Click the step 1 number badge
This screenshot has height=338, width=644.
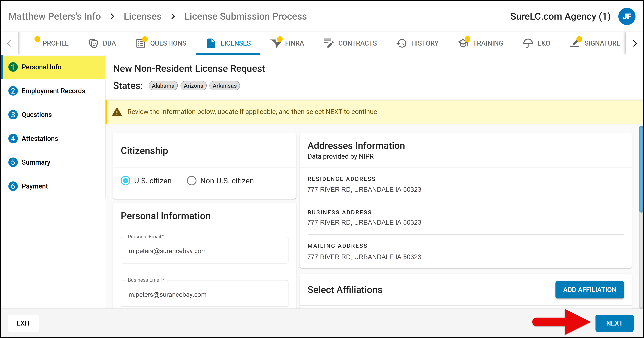click(13, 67)
